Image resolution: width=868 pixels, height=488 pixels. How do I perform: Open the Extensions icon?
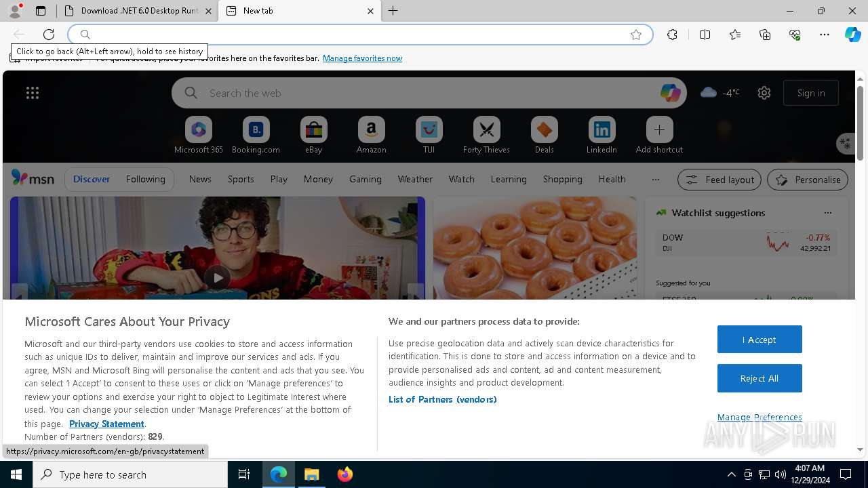click(672, 35)
